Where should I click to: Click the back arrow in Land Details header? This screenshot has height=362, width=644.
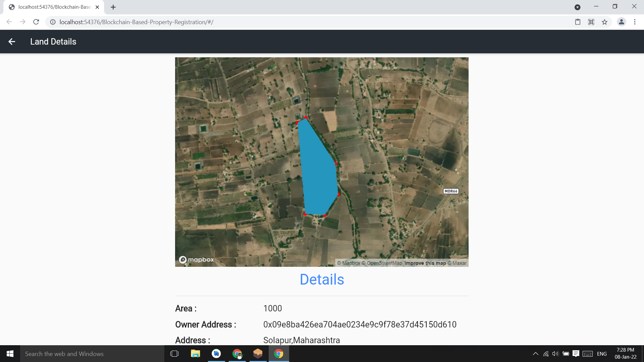(12, 42)
